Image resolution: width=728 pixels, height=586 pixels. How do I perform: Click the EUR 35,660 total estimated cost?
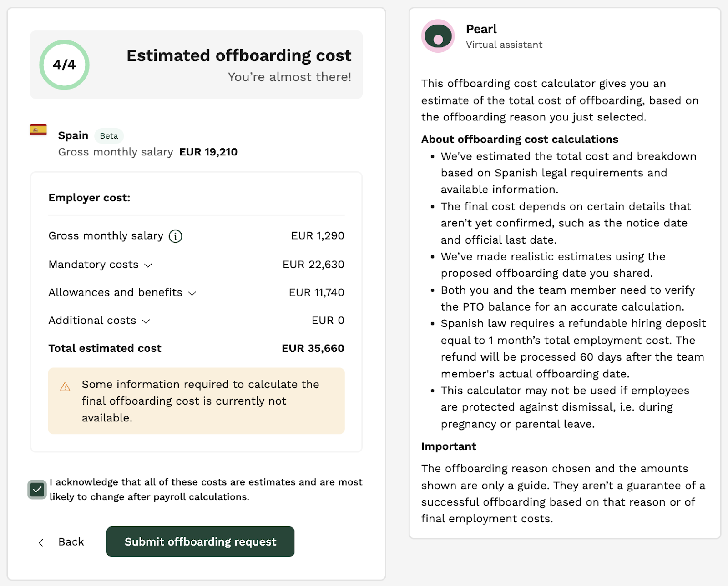[x=313, y=348]
